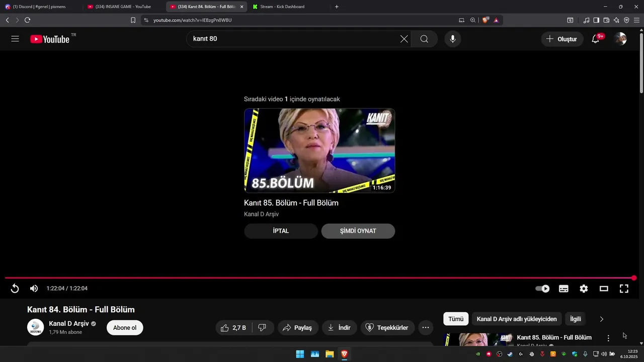This screenshot has width=644, height=362.
Task: Open more actions ellipsis under video
Action: 425,328
